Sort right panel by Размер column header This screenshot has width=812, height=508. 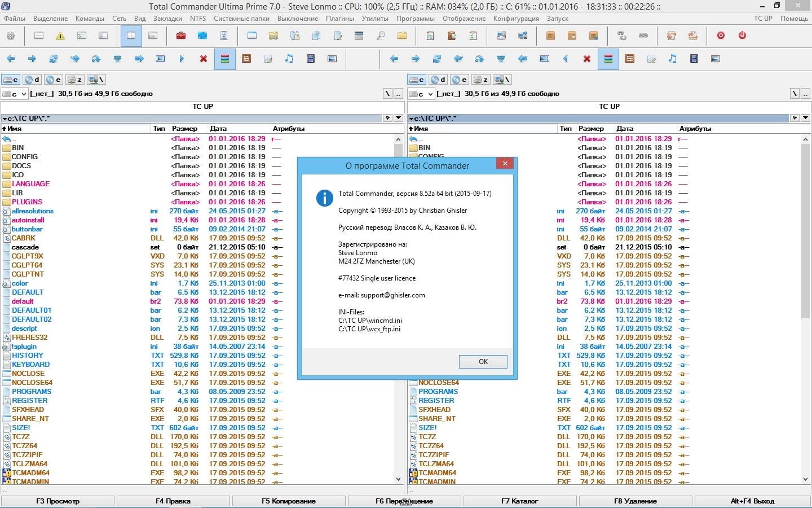[x=591, y=129]
